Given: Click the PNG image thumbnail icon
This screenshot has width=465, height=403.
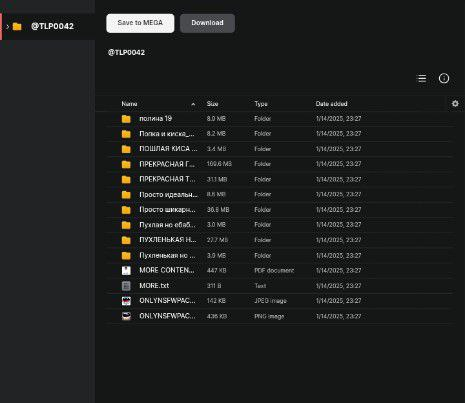Looking at the screenshot, I should [x=126, y=316].
